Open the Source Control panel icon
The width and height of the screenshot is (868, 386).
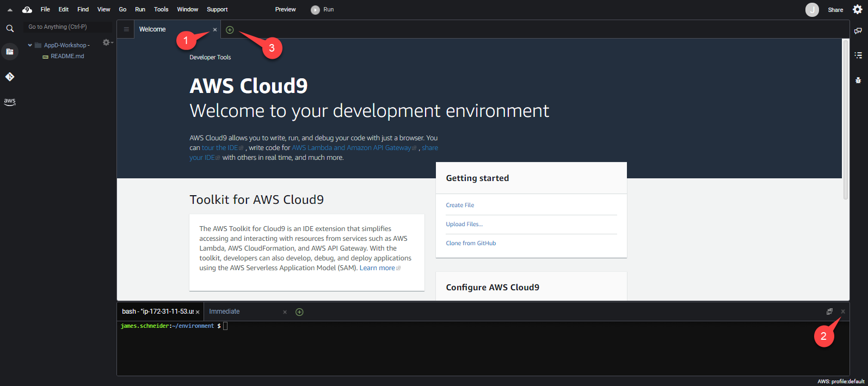(x=10, y=77)
